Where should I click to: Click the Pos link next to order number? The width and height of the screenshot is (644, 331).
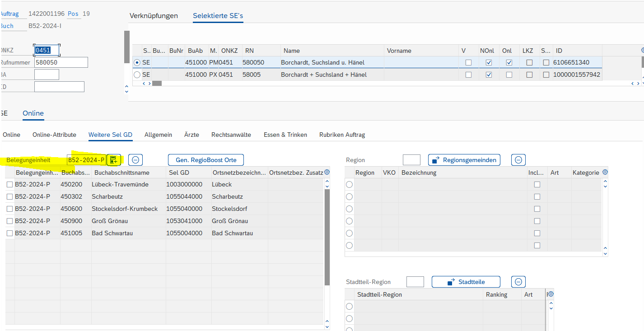tap(73, 14)
